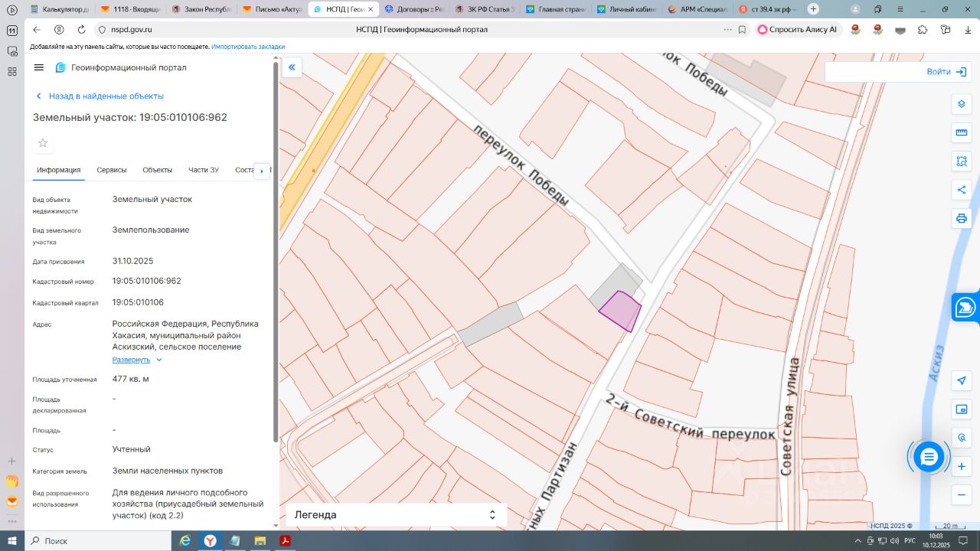The image size is (980, 551).
Task: Expand the Легенда map legend
Action: point(396,515)
